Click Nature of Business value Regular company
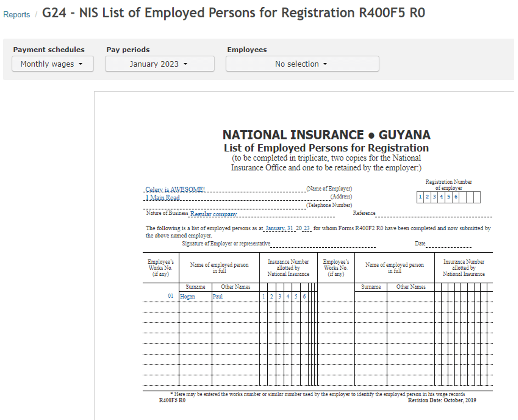Viewport: 518px width, 420px height. click(214, 214)
